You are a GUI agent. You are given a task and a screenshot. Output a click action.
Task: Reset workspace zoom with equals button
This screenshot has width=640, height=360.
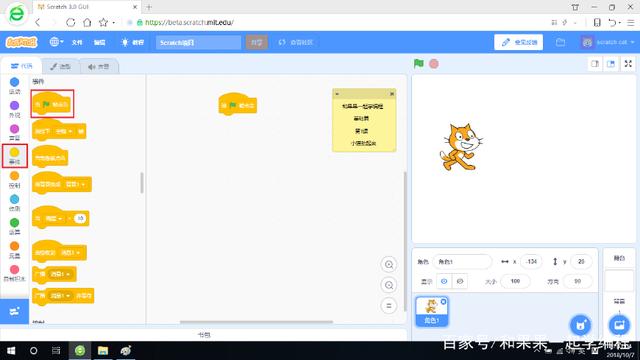389,306
